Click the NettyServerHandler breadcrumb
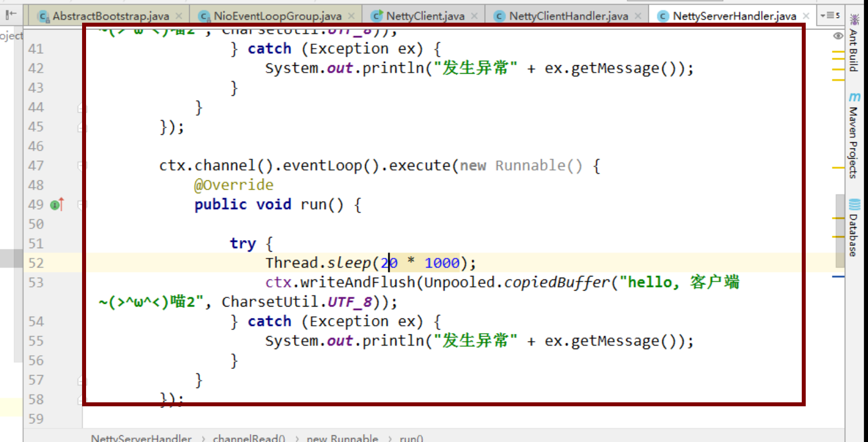Screen dimensions: 868x442 (x=141, y=438)
